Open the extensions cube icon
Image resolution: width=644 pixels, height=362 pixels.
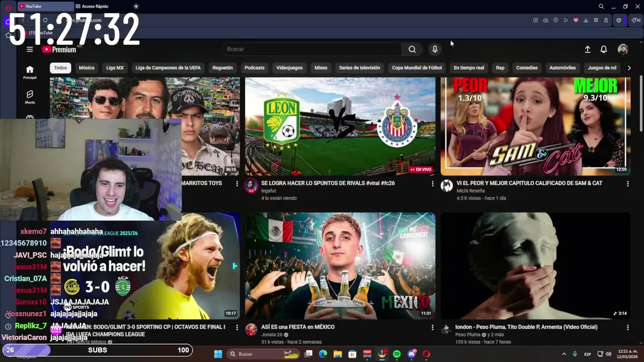(x=619, y=20)
